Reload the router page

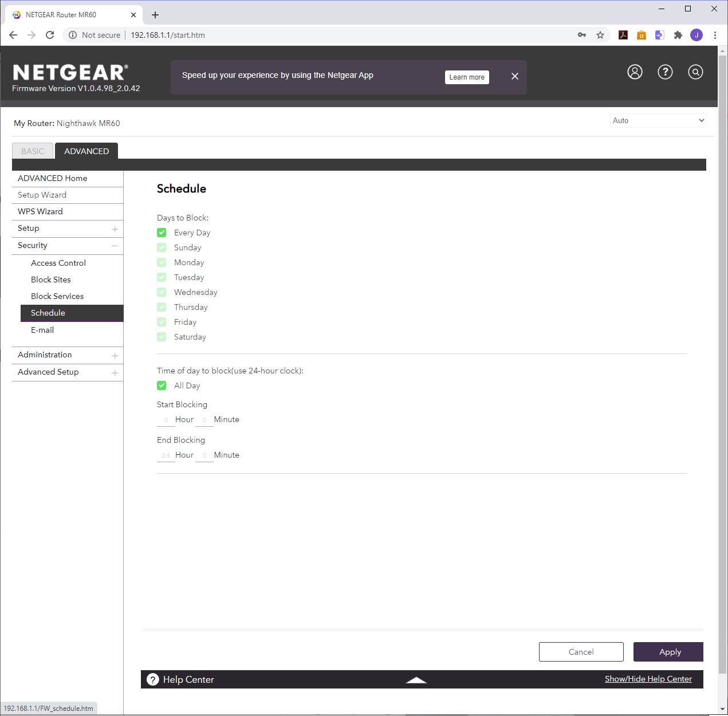pyautogui.click(x=50, y=35)
